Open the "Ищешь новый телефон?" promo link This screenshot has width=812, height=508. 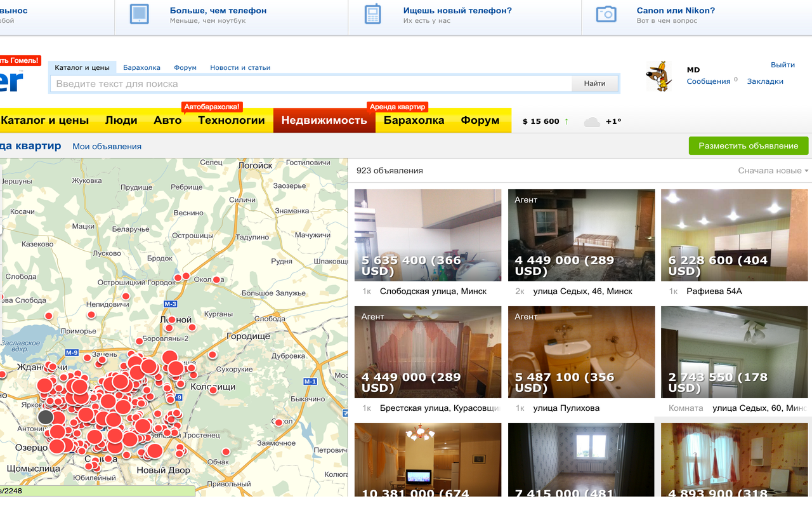tap(457, 10)
